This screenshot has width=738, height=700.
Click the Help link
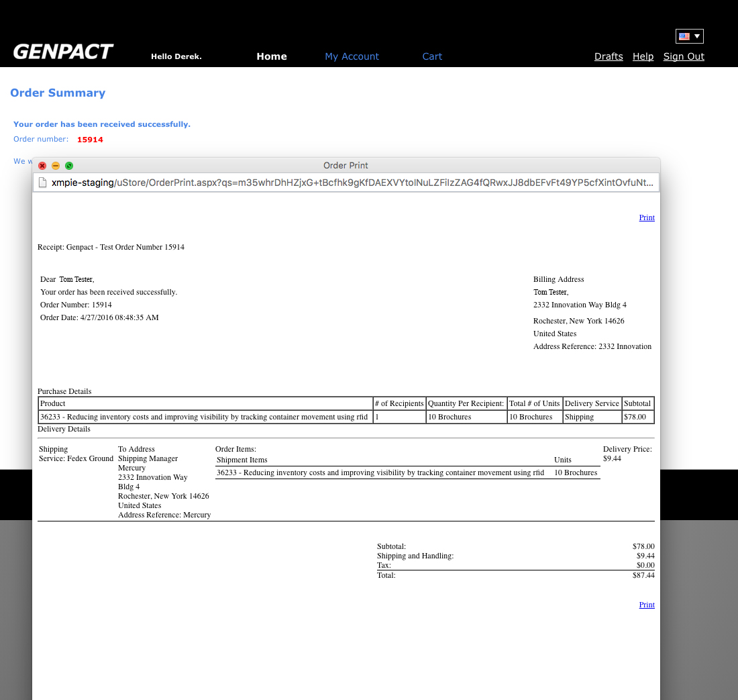tap(643, 56)
